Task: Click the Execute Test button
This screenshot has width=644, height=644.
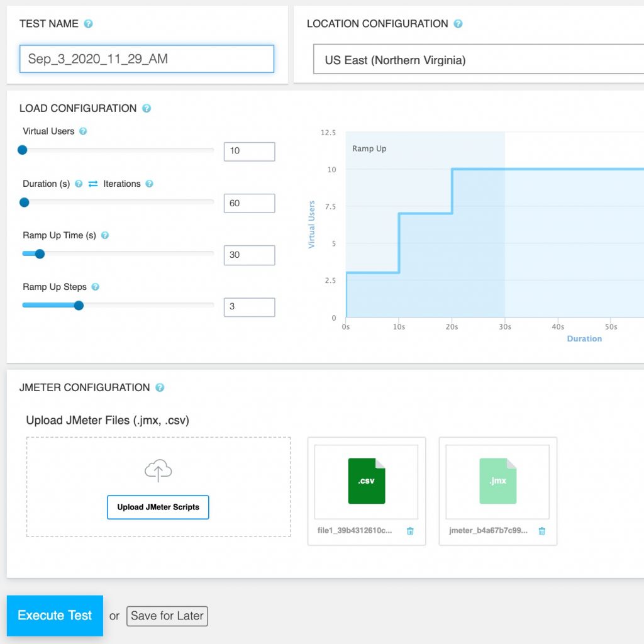Action: pyautogui.click(x=55, y=616)
